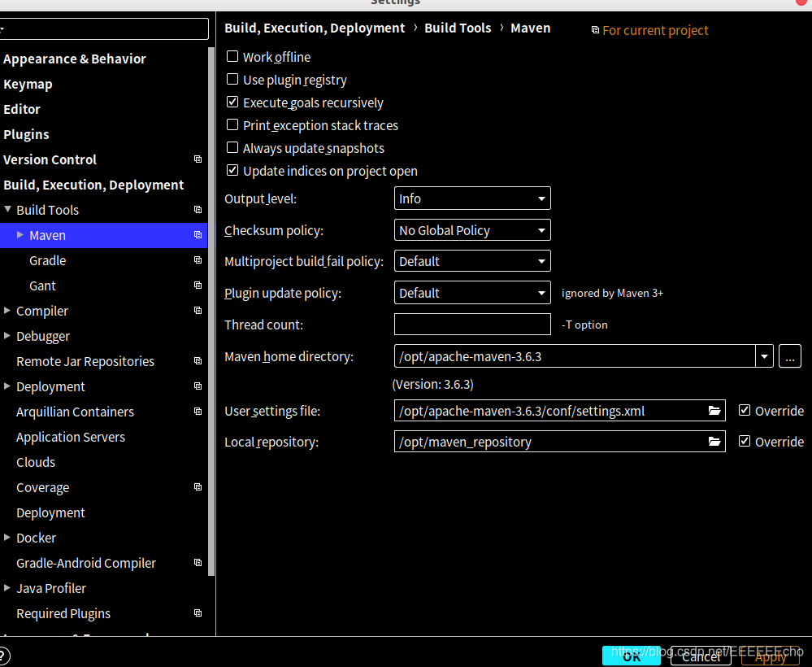Click the icon before 'For current project'
Image resolution: width=812 pixels, height=667 pixels.
coord(595,30)
